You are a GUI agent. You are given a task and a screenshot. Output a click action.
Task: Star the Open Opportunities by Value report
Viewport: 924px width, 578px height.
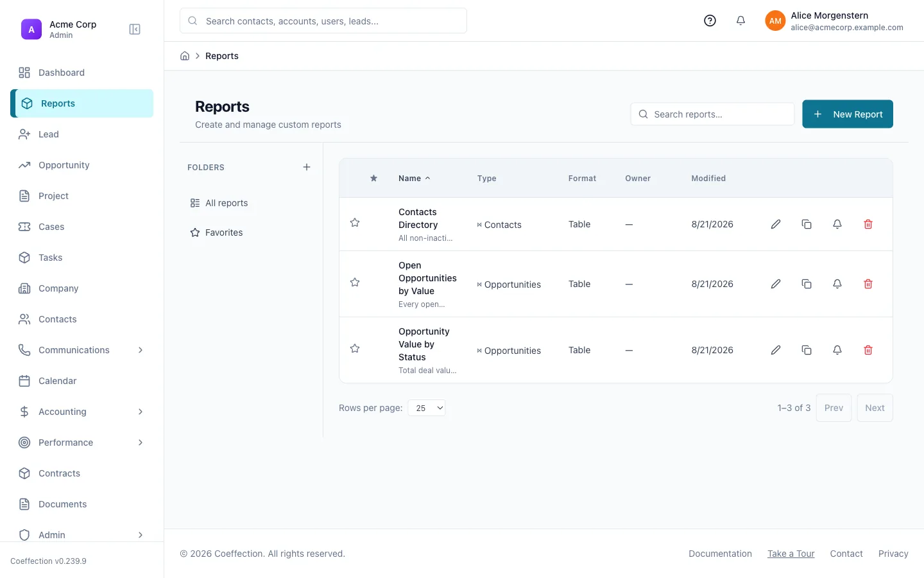coord(355,283)
